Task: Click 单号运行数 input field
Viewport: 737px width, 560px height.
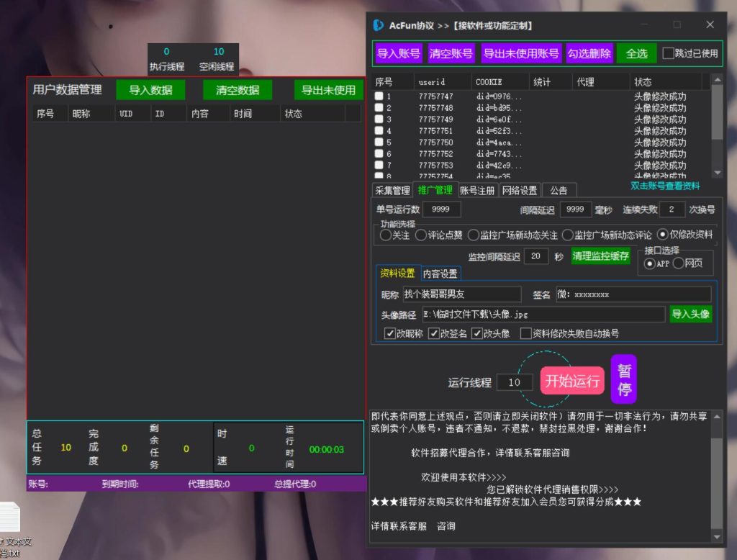Action: tap(442, 209)
